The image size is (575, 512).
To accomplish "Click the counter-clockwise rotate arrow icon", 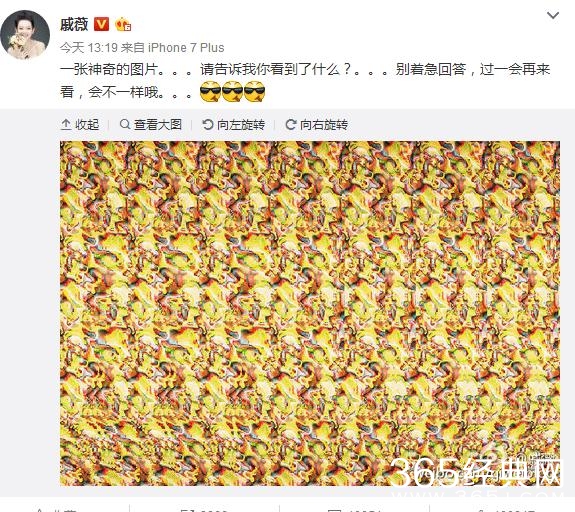I will [x=208, y=125].
